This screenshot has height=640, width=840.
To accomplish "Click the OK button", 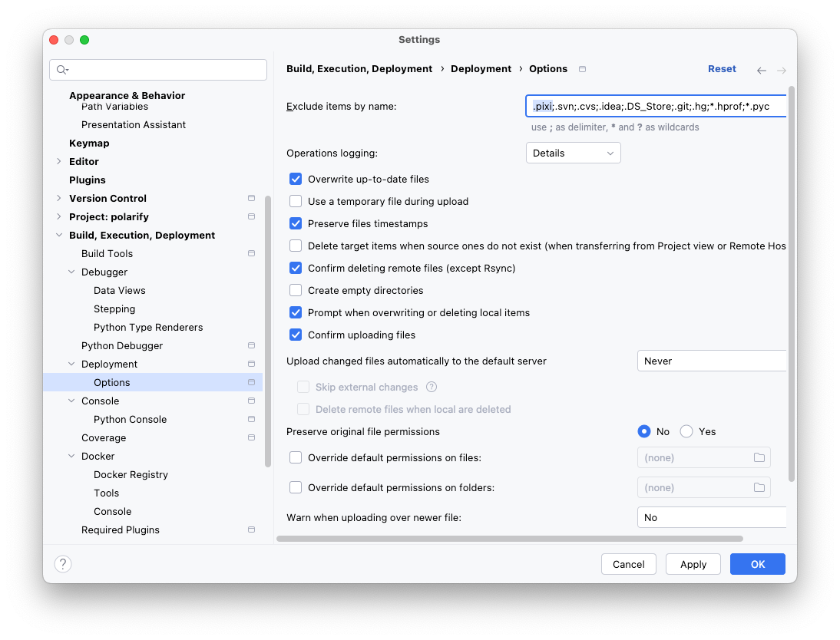I will (x=758, y=564).
